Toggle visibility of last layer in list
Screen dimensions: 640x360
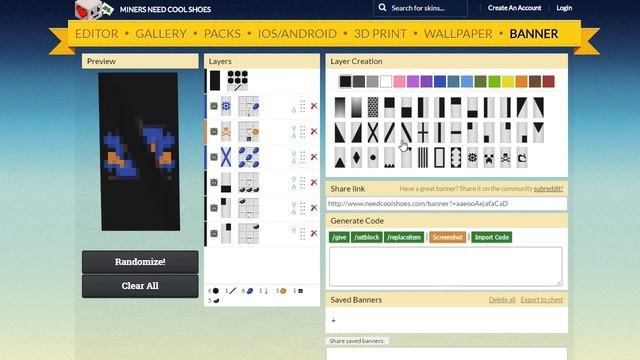pyautogui.click(x=214, y=233)
